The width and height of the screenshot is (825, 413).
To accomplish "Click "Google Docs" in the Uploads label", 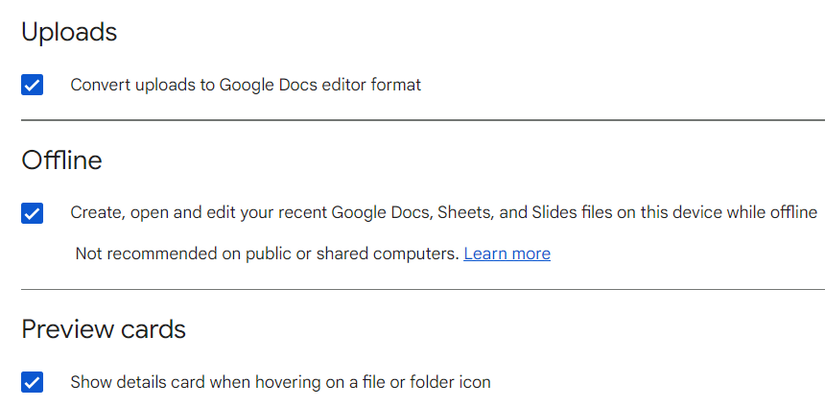I will click(x=268, y=85).
